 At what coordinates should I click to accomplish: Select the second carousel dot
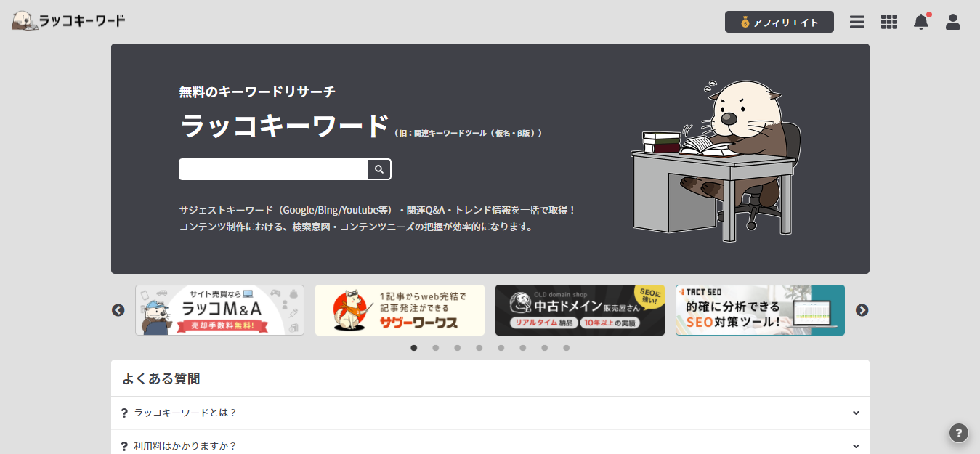tap(436, 348)
